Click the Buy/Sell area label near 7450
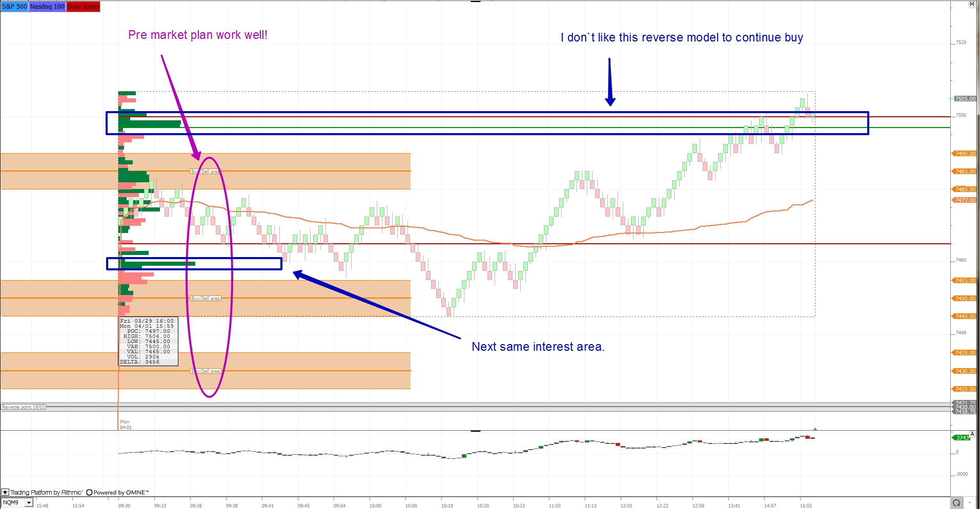980x509 pixels. [206, 299]
